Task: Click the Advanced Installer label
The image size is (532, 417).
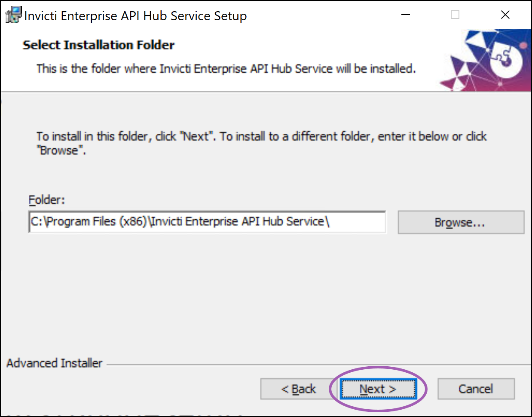Action: (x=54, y=363)
